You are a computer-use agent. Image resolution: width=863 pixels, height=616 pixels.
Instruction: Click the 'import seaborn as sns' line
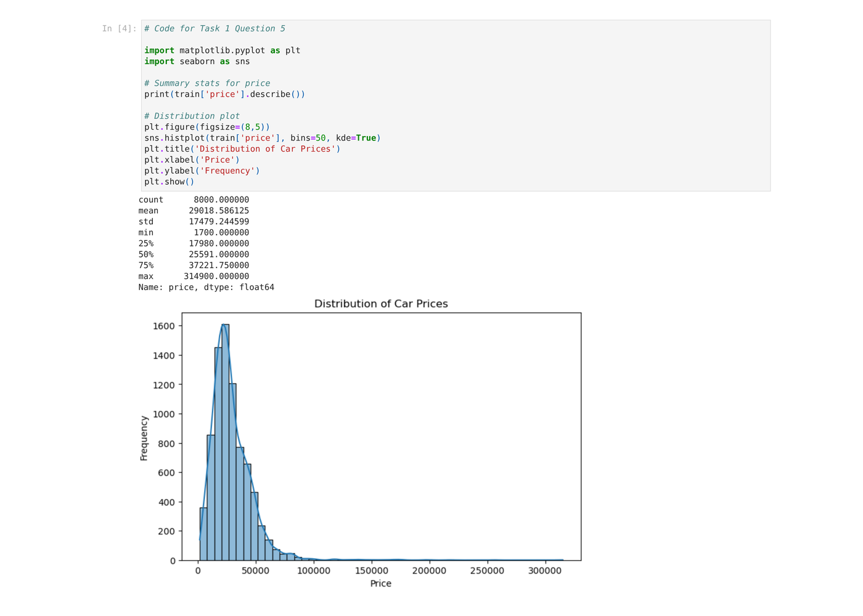coord(197,62)
